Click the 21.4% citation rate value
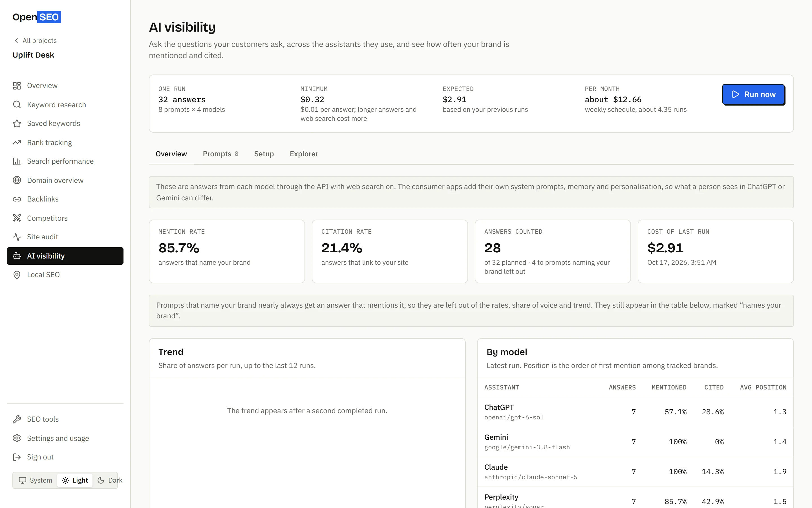This screenshot has width=812, height=508. [342, 248]
